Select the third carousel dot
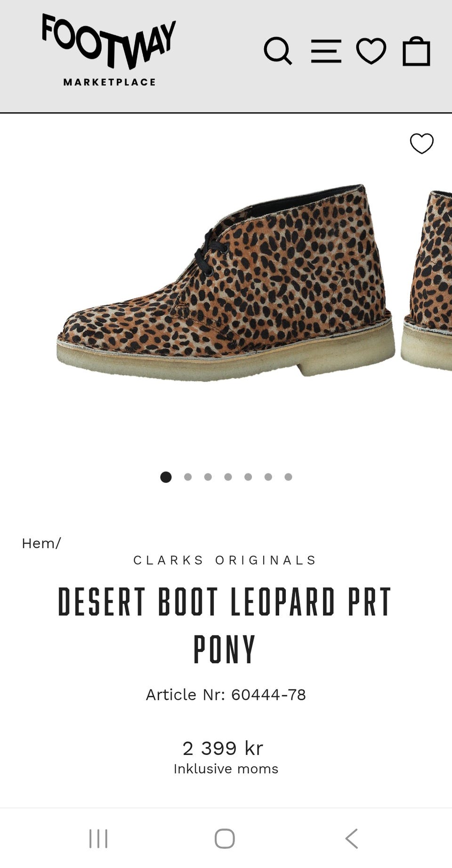This screenshot has width=452, height=868. pos(208,477)
